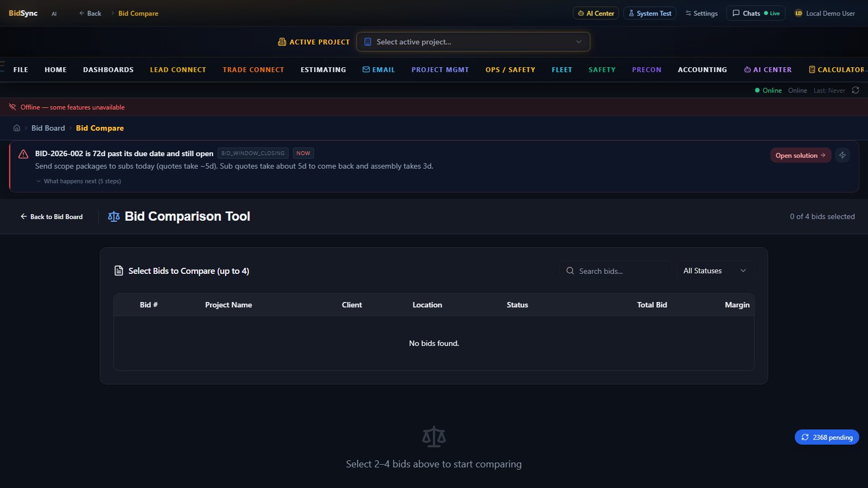Screen dimensions: 868x488
Task: Open the PROJECT MGMT menu
Action: click(440, 69)
